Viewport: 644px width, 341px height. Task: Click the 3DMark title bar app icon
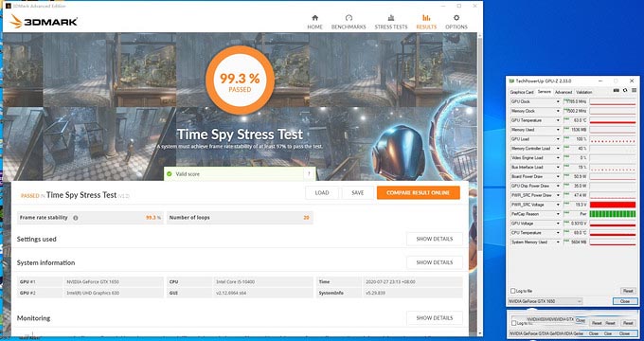(x=8, y=7)
